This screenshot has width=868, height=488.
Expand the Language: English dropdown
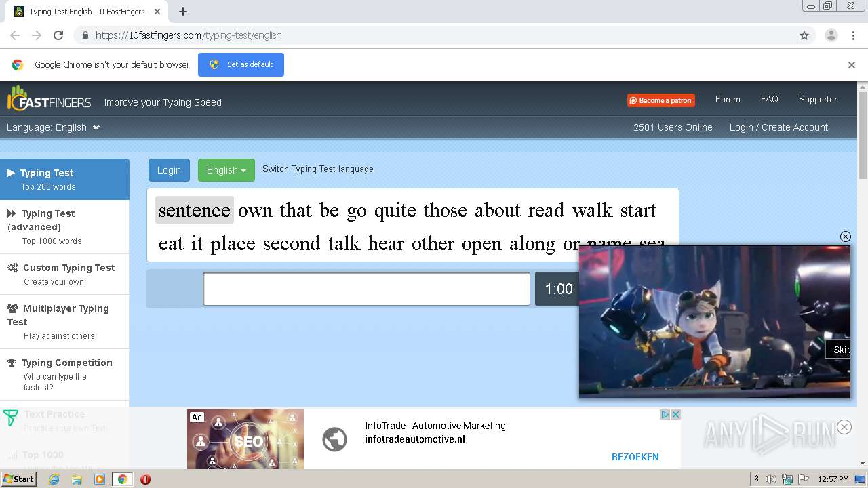click(53, 127)
